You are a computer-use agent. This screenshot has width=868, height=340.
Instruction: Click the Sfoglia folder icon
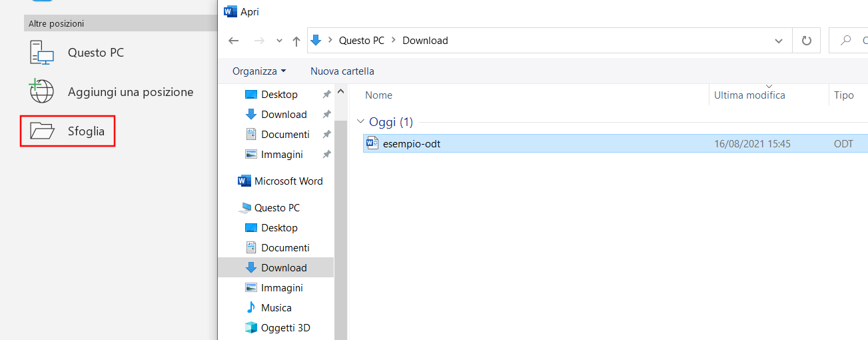(42, 131)
